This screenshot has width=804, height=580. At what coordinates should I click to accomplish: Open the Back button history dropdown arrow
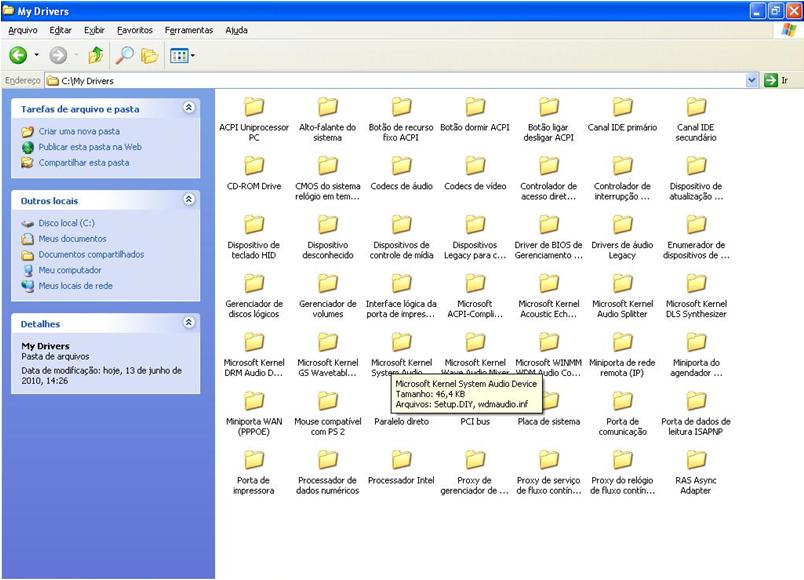pyautogui.click(x=37, y=56)
